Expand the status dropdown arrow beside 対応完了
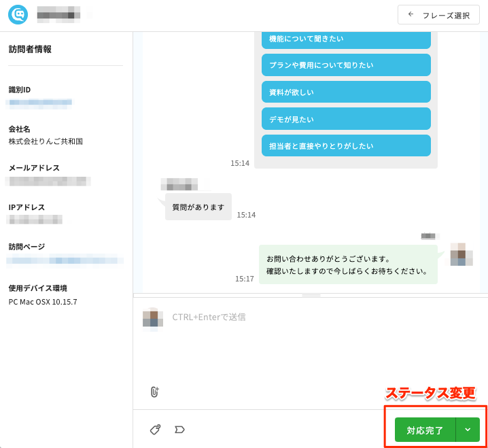 pos(468,430)
